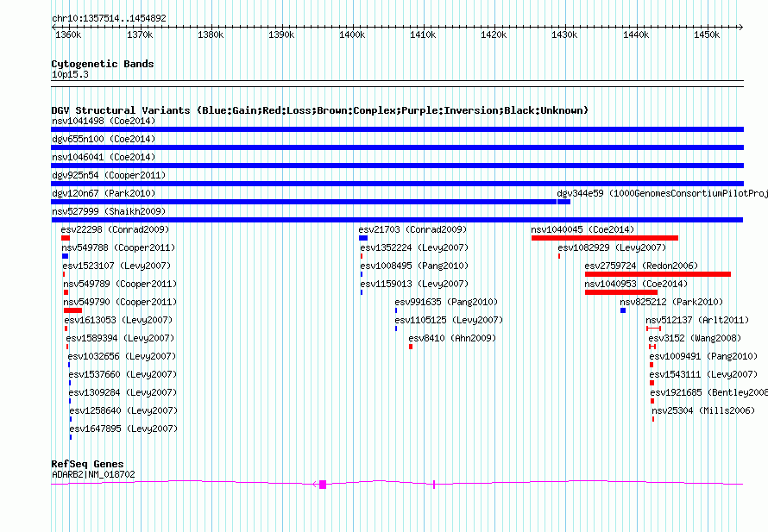Select the esv1159013 (Levy2007) label
The image size is (768, 532).
pos(414,284)
